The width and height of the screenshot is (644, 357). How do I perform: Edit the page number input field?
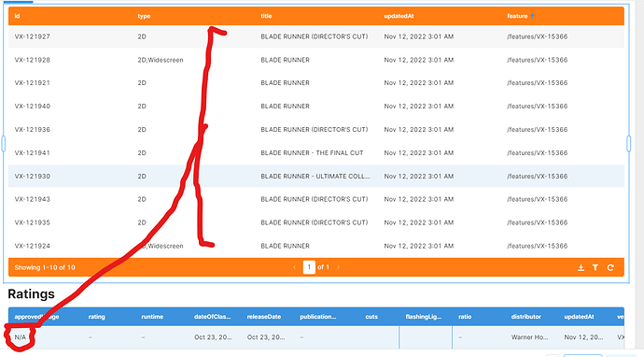click(x=309, y=267)
